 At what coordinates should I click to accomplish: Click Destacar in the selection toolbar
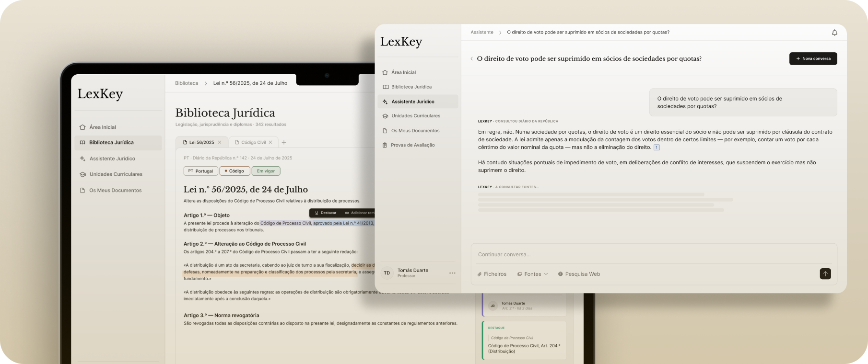pos(326,213)
